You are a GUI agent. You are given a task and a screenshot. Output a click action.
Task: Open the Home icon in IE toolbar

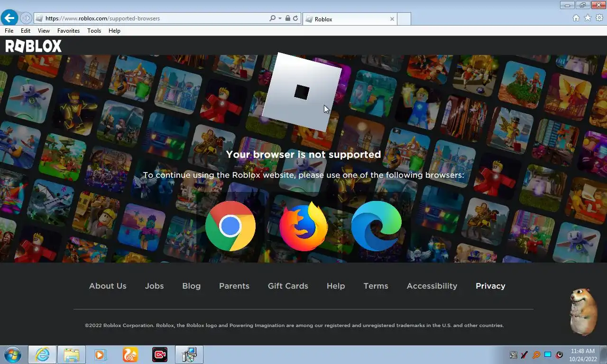point(576,18)
